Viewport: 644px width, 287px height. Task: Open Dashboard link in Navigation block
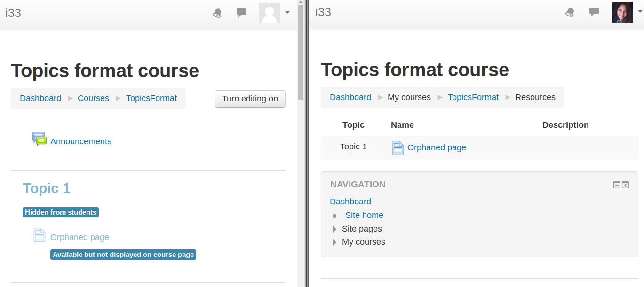click(x=350, y=202)
